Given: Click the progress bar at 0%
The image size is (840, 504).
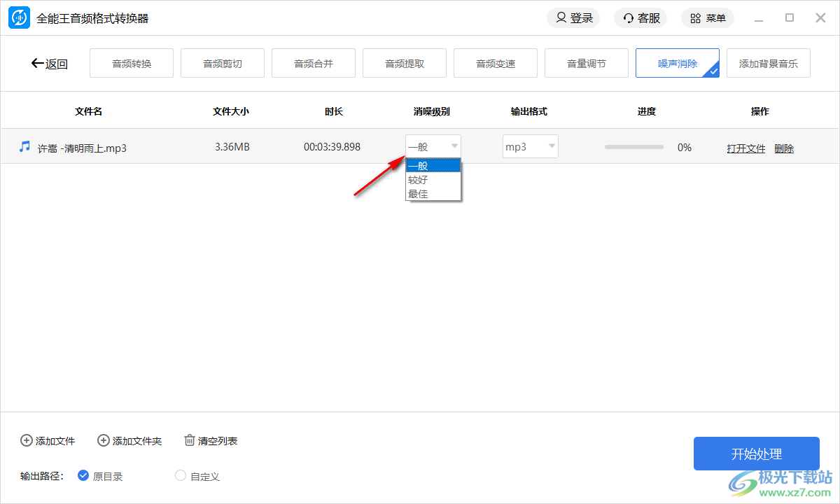Looking at the screenshot, I should point(634,147).
